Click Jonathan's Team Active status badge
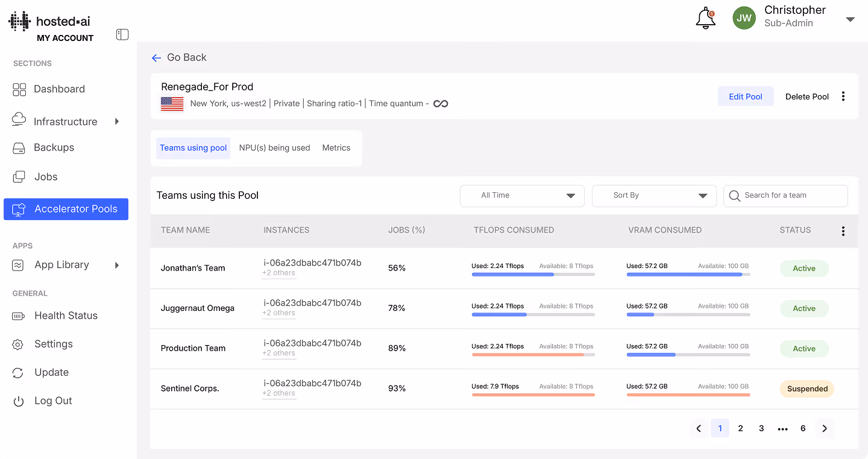 coord(804,269)
